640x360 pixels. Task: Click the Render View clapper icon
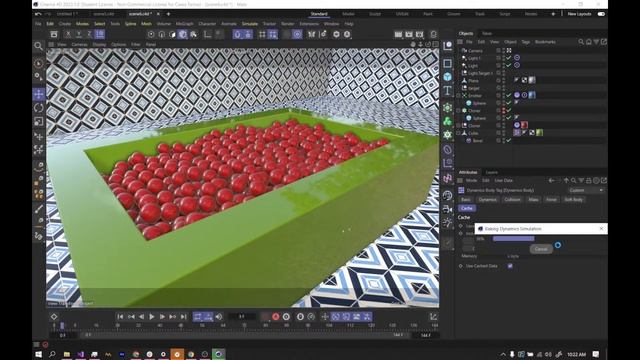(398, 35)
